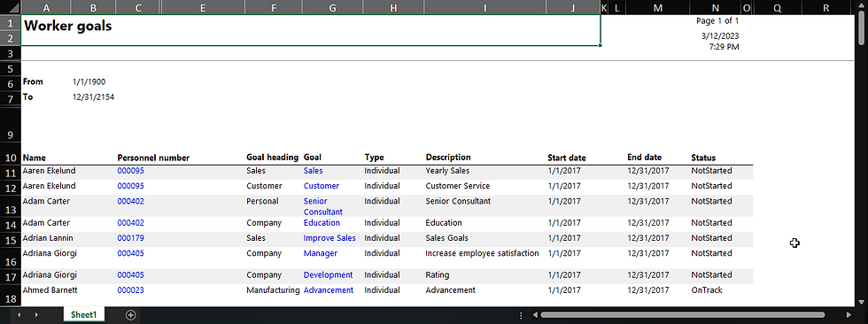The width and height of the screenshot is (868, 324).
Task: Select column I header
Action: point(485,8)
